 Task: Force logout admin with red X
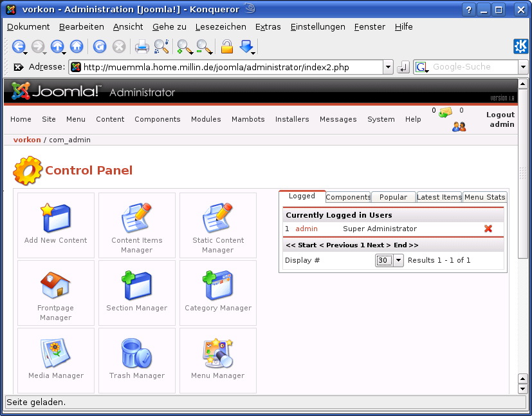[488, 229]
